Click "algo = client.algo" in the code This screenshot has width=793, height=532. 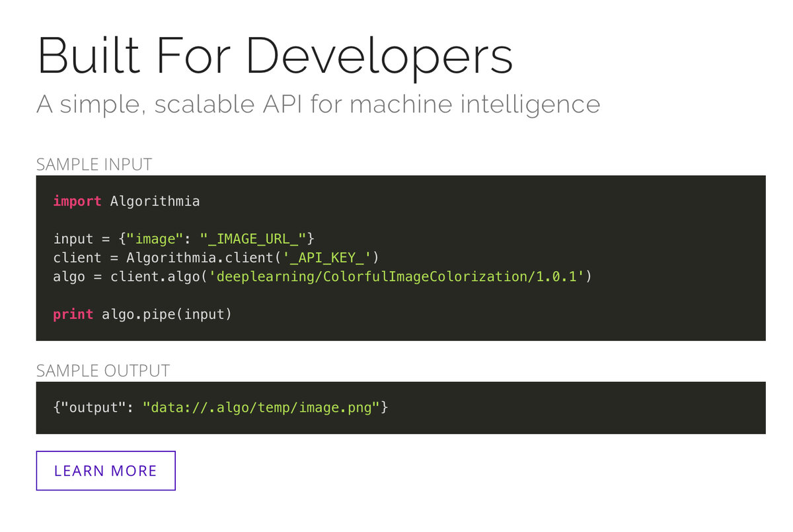126,277
